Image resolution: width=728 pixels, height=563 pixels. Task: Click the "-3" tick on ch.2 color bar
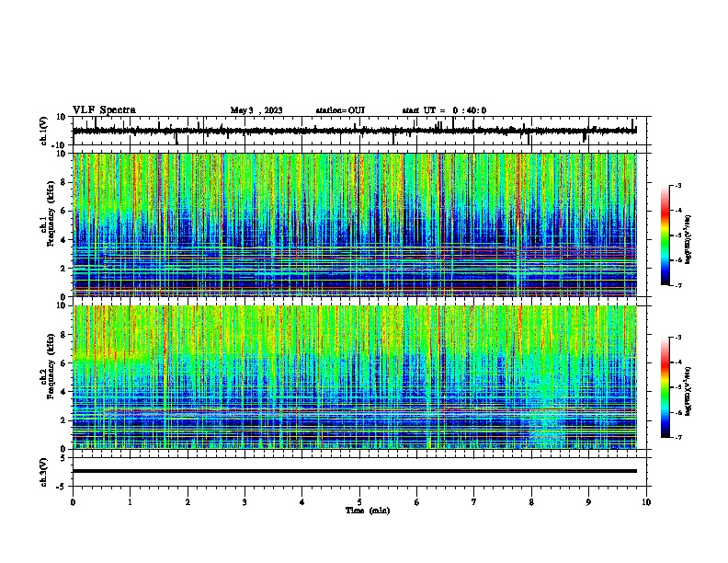(x=677, y=338)
